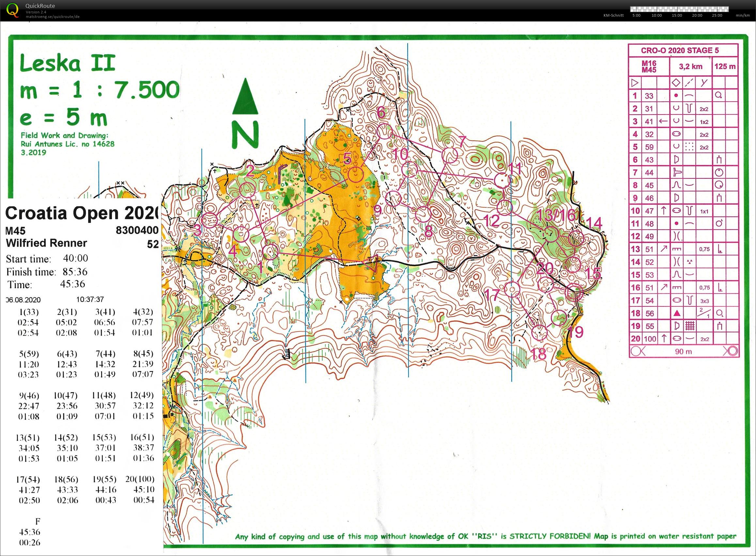Click control circle 7 on the map
Viewport: 756px width, 556px height.
pyautogui.click(x=450, y=155)
